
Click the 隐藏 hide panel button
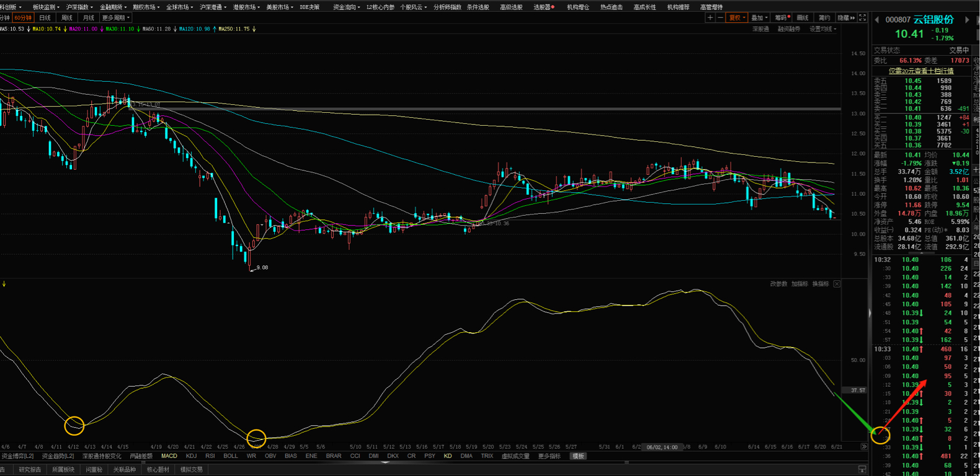[846, 18]
